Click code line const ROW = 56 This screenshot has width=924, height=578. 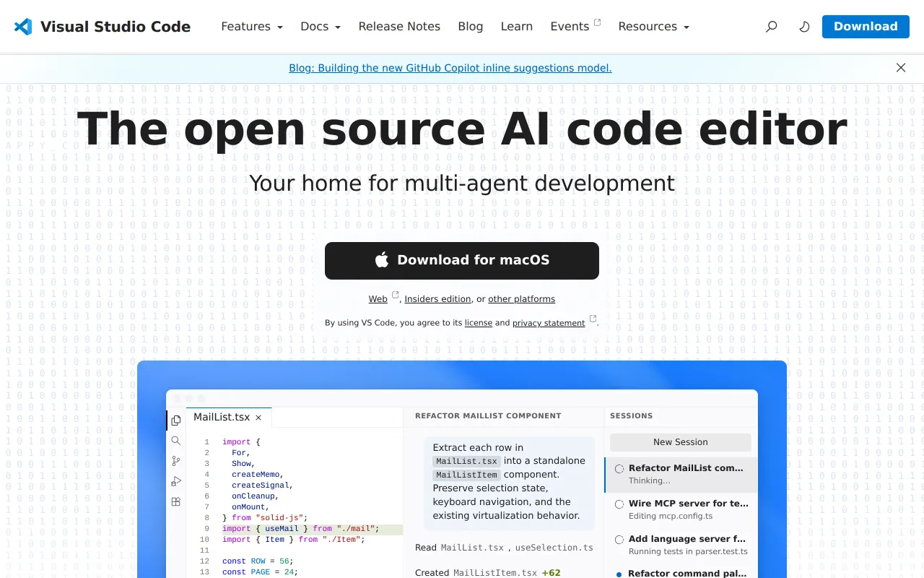pyautogui.click(x=258, y=561)
